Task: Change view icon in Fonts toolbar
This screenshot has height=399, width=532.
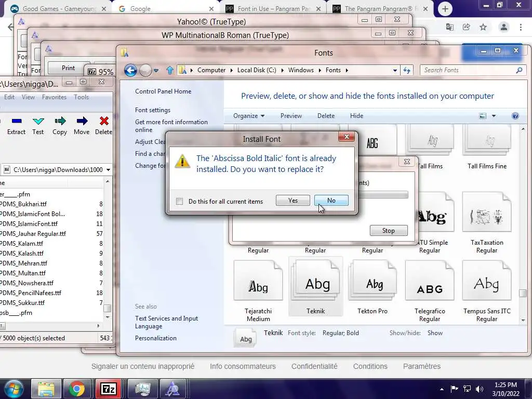Action: point(483,116)
